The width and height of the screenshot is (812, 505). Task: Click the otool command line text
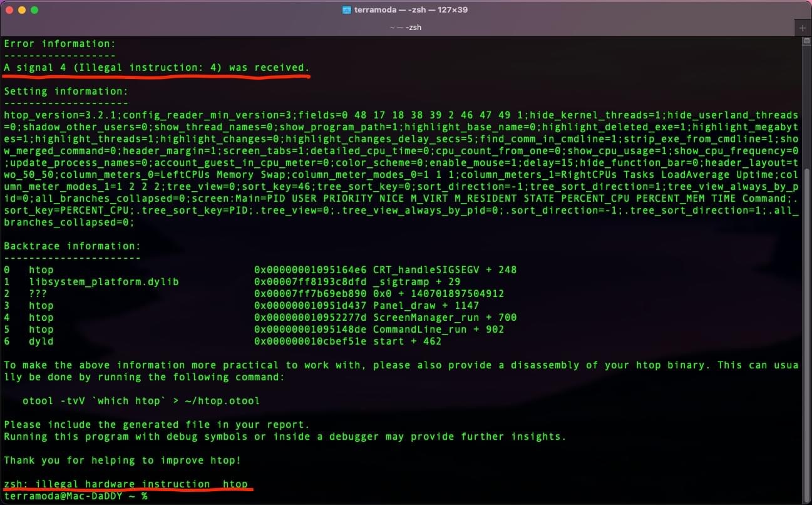point(141,401)
